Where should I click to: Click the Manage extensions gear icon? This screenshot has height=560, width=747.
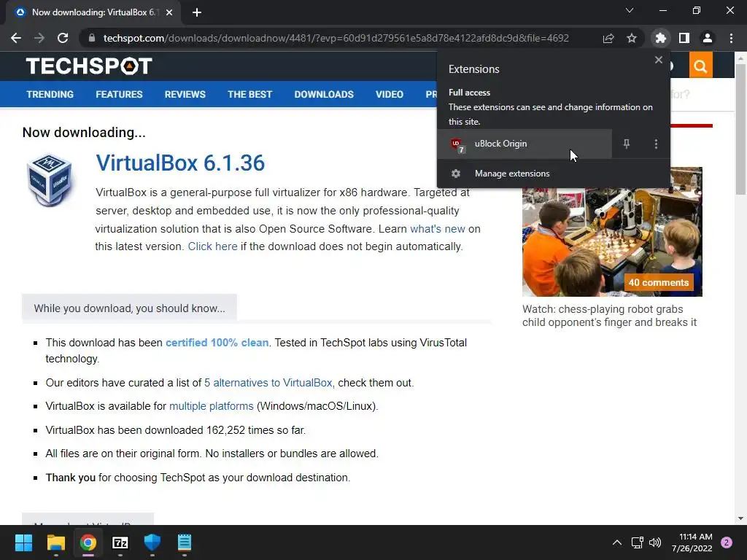click(x=456, y=174)
